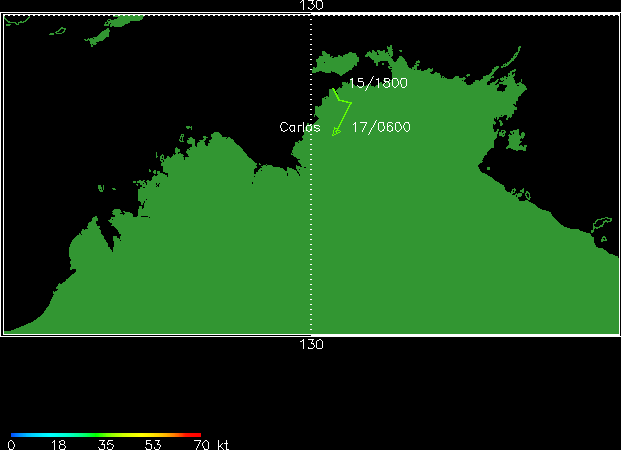Click the green storm track line
Image resolution: width=621 pixels, height=450 pixels.
click(x=343, y=110)
